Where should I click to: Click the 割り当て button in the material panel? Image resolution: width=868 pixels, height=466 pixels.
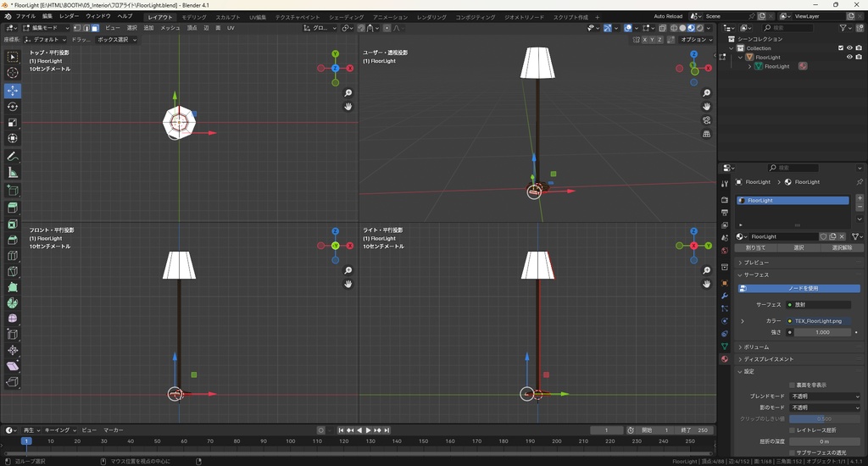click(x=755, y=248)
